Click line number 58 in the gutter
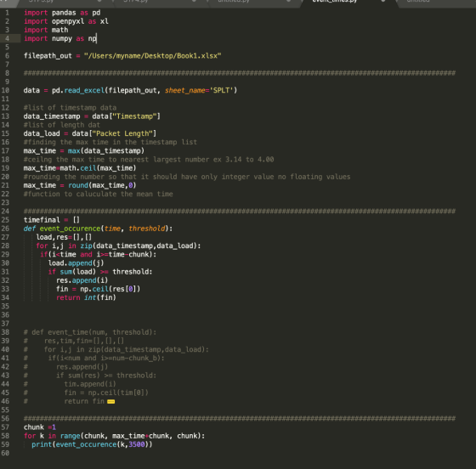 (5, 436)
